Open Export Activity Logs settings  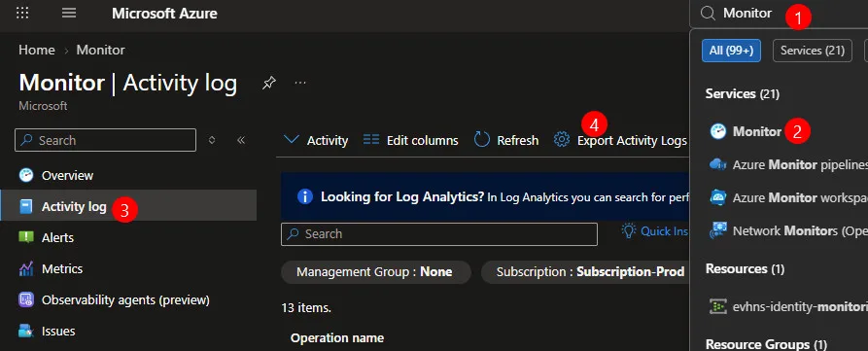click(x=620, y=141)
